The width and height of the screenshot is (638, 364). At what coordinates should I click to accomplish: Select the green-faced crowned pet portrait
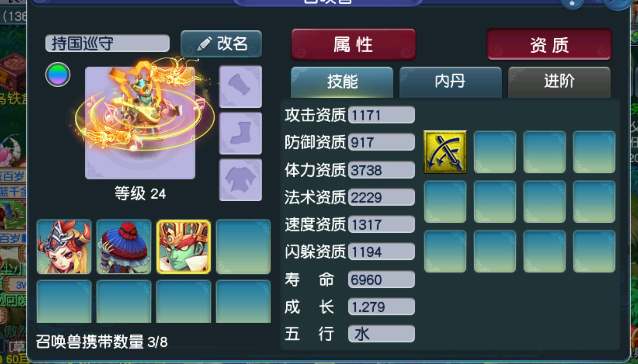(184, 247)
